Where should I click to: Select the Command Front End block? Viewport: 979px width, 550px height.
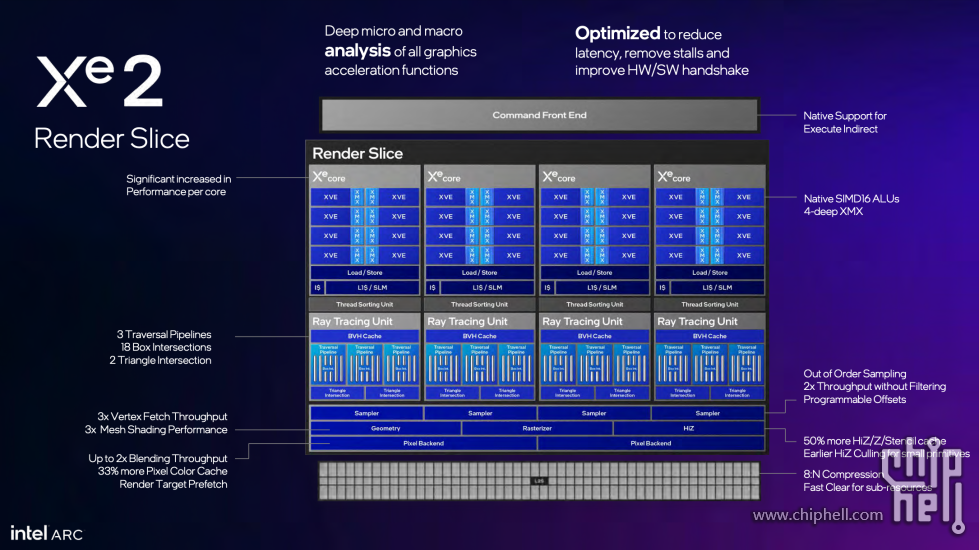(x=539, y=115)
